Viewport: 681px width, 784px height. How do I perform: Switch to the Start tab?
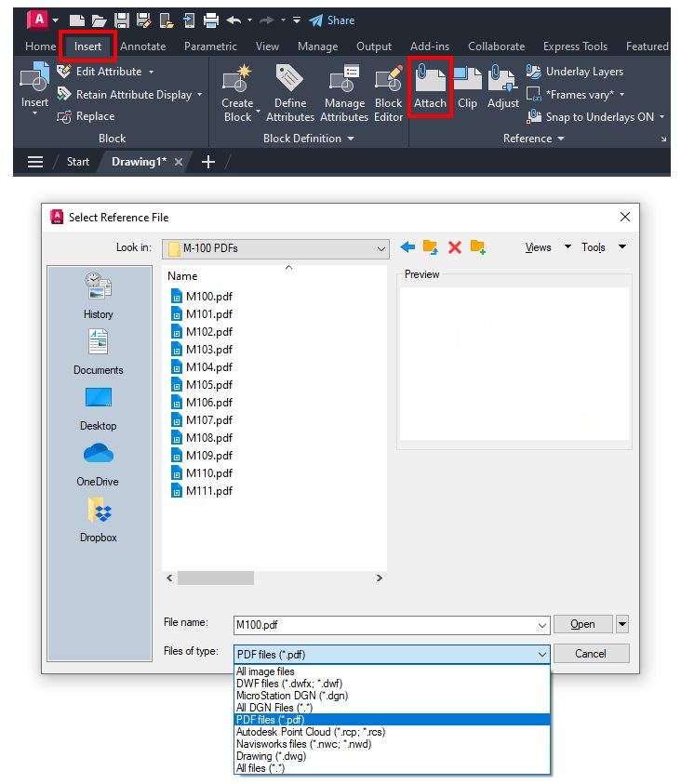tap(78, 162)
